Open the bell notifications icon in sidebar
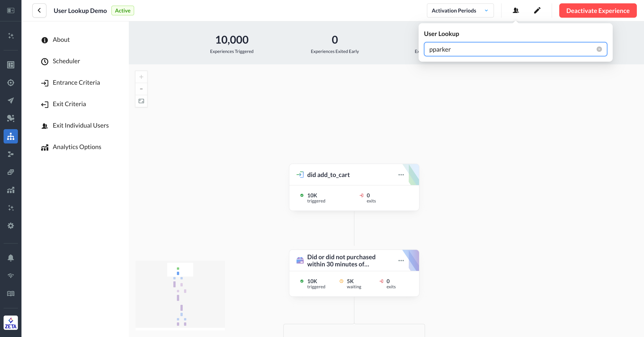644x337 pixels. [11, 258]
